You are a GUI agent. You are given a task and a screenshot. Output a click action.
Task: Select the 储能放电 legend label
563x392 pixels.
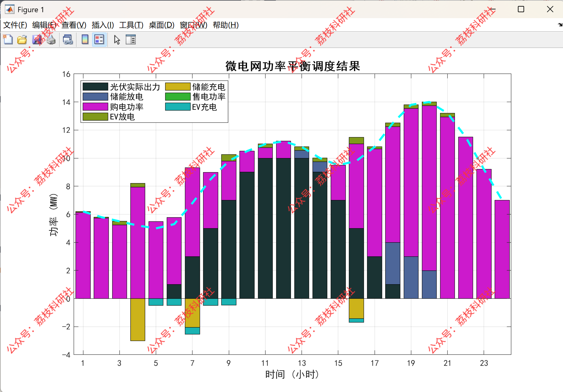(127, 97)
